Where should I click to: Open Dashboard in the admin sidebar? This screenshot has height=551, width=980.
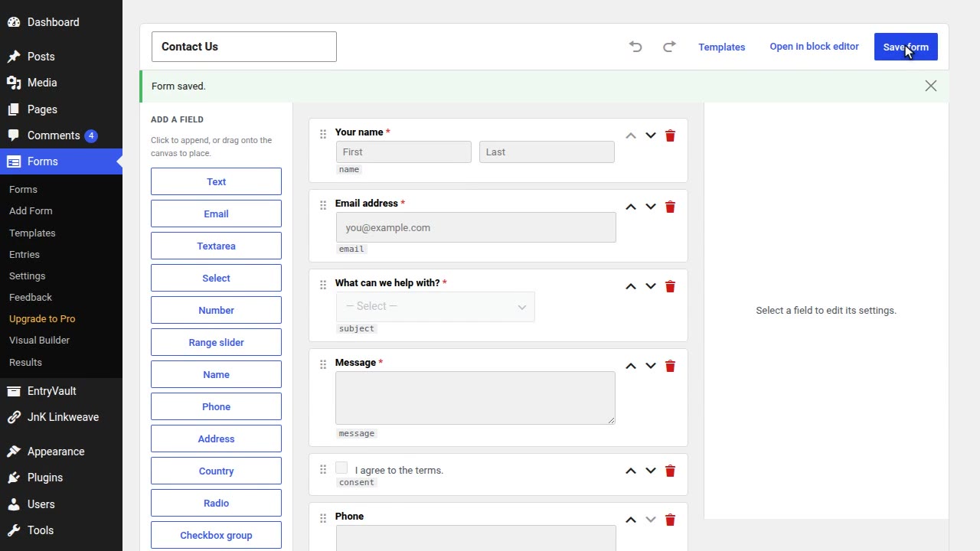click(61, 22)
